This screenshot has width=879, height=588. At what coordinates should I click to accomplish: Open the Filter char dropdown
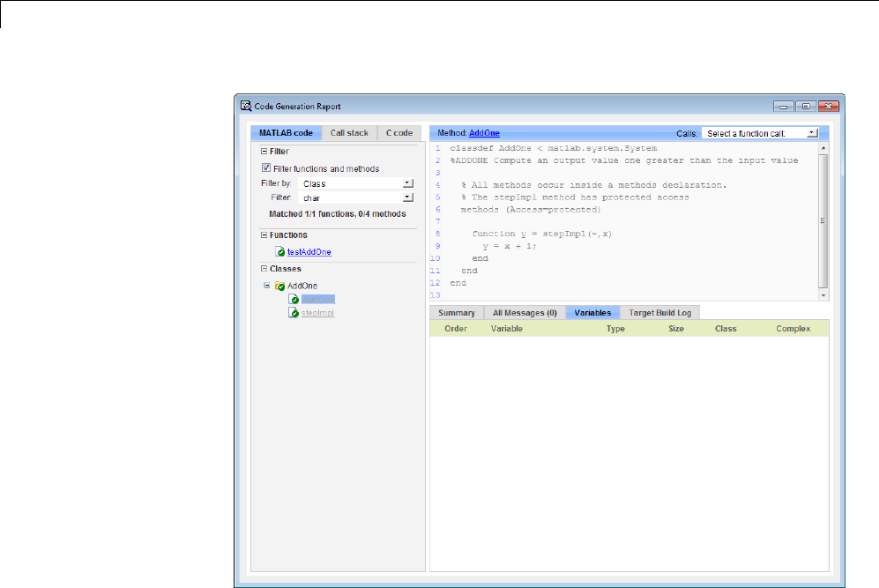[x=356, y=197]
